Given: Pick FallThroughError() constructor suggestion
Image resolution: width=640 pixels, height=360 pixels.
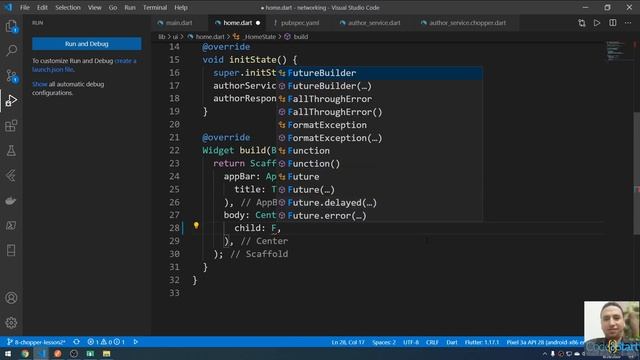Looking at the screenshot, I should click(380, 112).
